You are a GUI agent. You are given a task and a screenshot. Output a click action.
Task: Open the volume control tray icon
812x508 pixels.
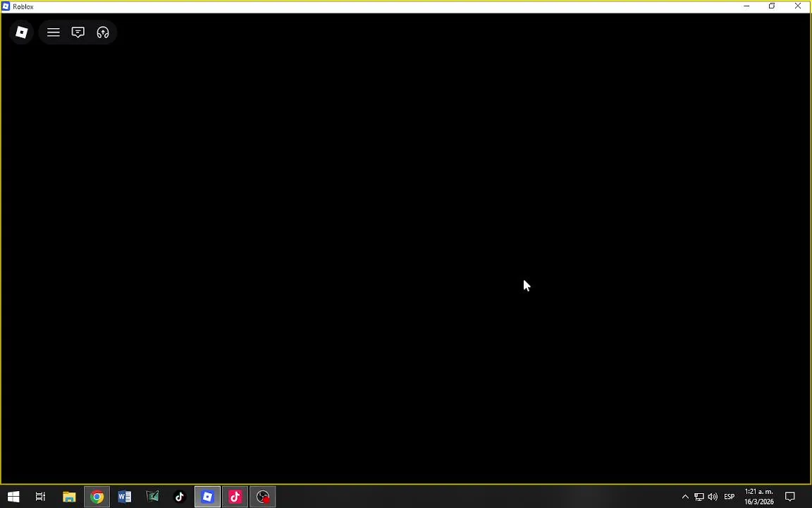tap(713, 497)
